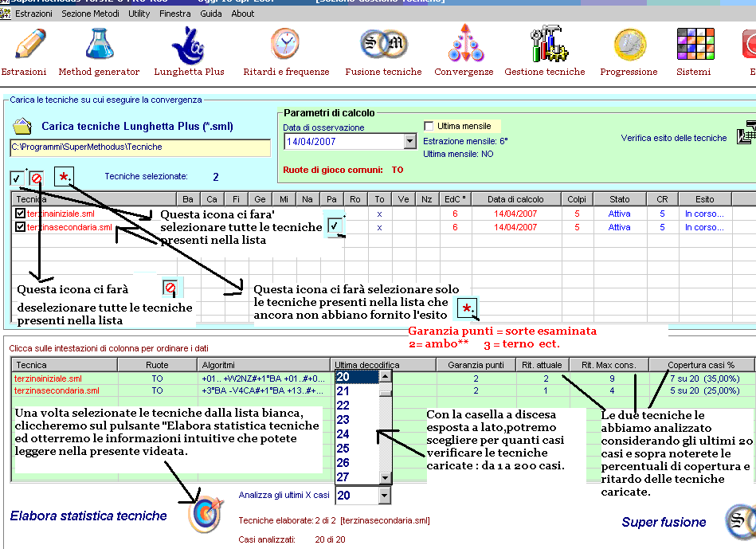Click the 7 su 20 (35,00%) cell

coord(704,378)
